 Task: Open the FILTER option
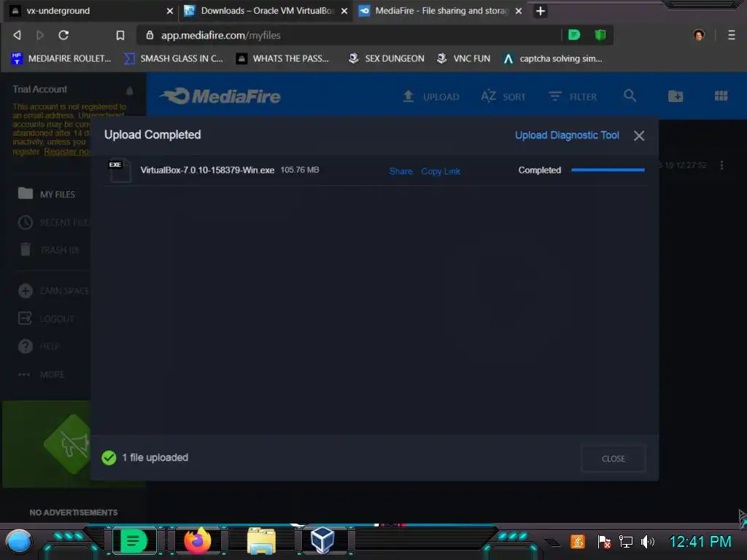click(572, 97)
